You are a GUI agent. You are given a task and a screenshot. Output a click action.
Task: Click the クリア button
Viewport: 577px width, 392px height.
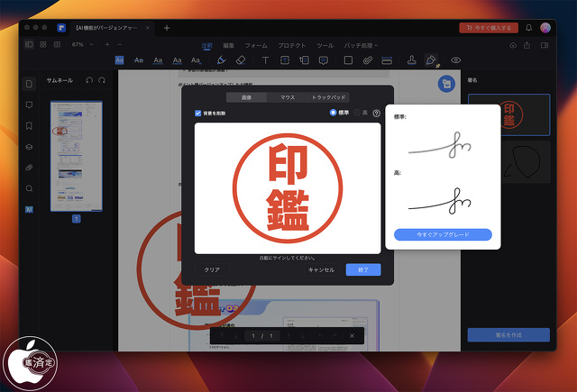[212, 270]
